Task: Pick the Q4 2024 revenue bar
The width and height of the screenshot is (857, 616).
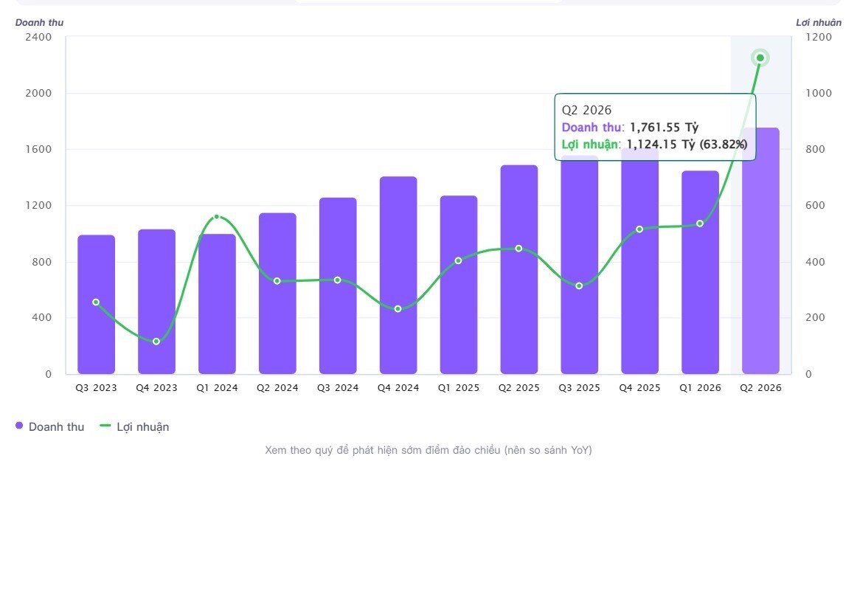Action: pyautogui.click(x=398, y=275)
